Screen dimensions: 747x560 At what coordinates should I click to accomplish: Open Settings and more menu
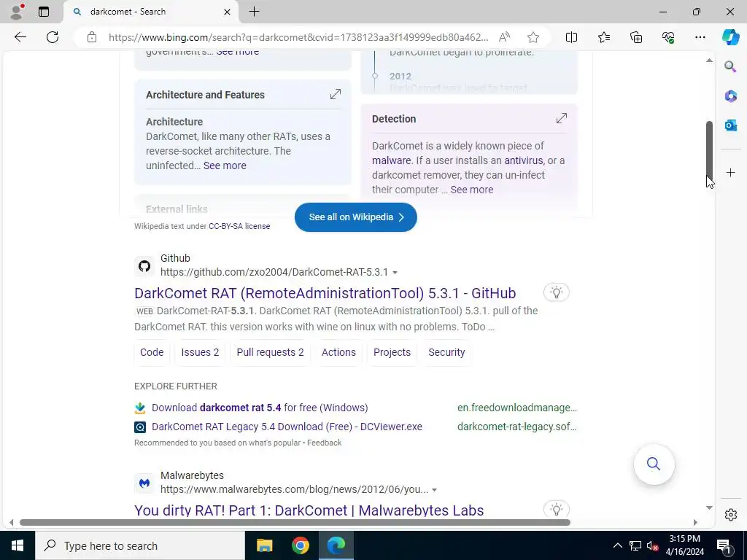click(700, 37)
